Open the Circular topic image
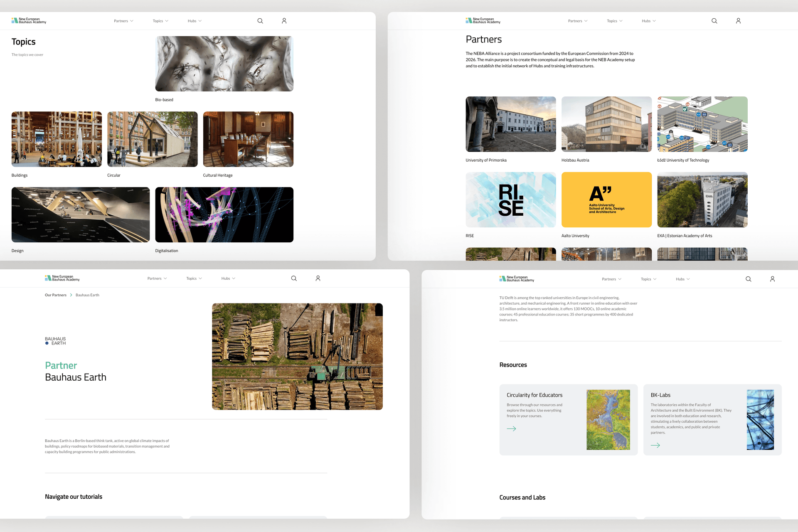The image size is (798, 532). point(153,139)
